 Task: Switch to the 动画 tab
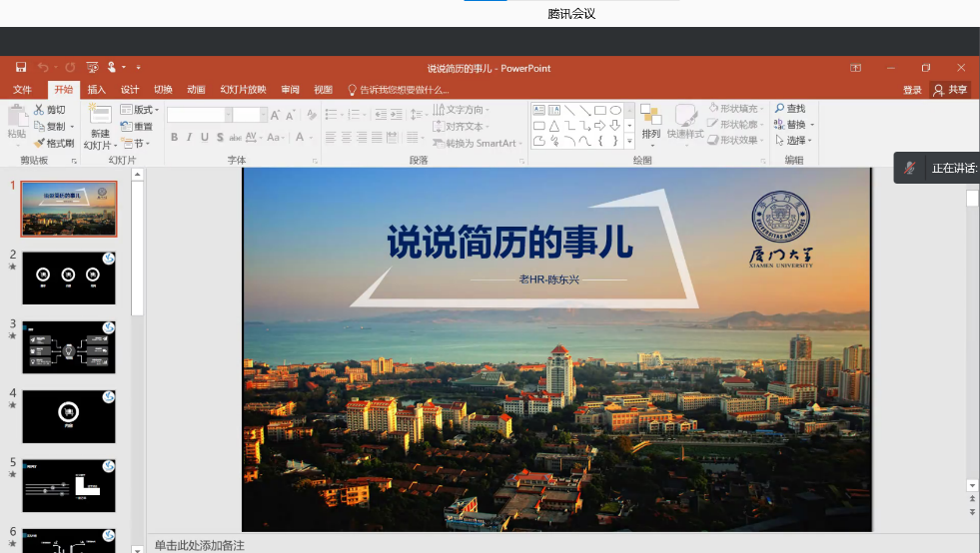196,90
